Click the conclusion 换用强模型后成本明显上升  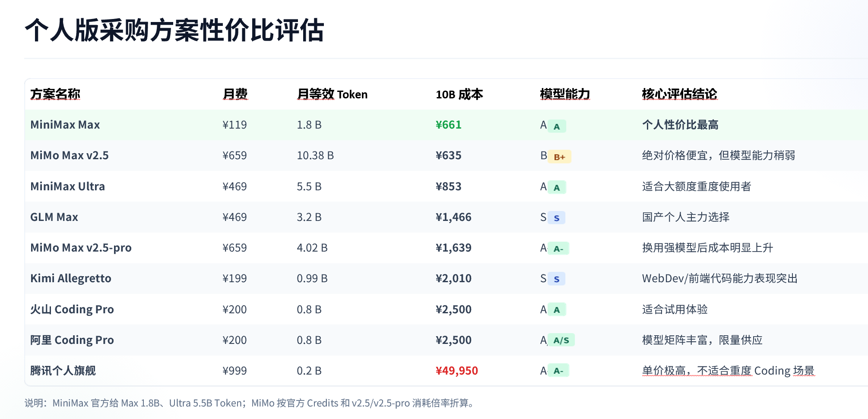pos(707,248)
